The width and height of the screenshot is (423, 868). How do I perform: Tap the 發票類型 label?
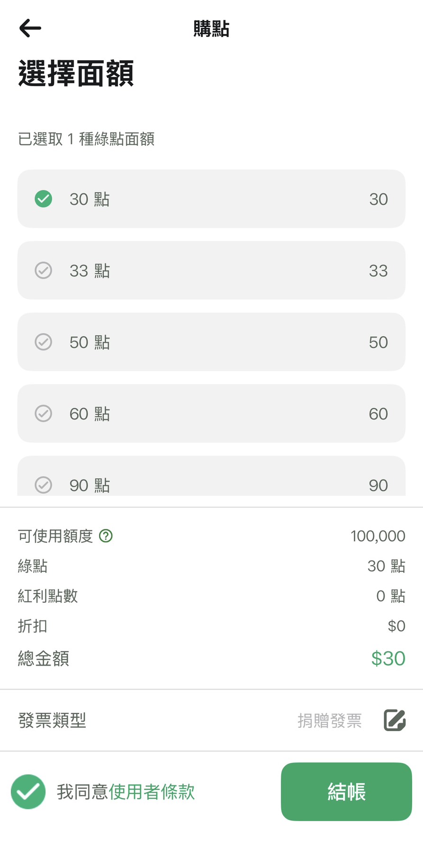pyautogui.click(x=52, y=720)
